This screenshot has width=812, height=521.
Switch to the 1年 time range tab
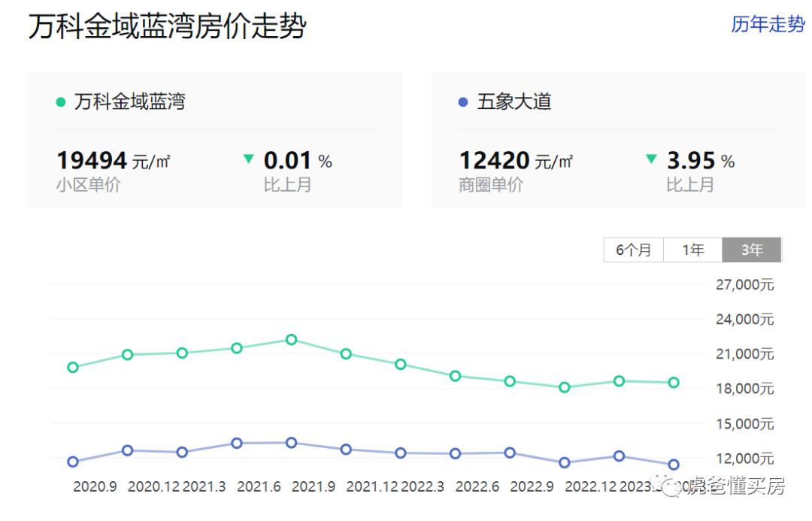[692, 250]
